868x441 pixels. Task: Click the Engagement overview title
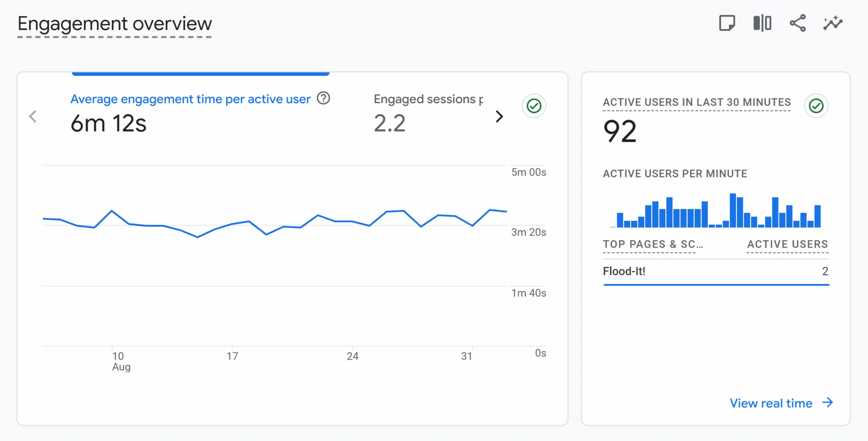114,24
